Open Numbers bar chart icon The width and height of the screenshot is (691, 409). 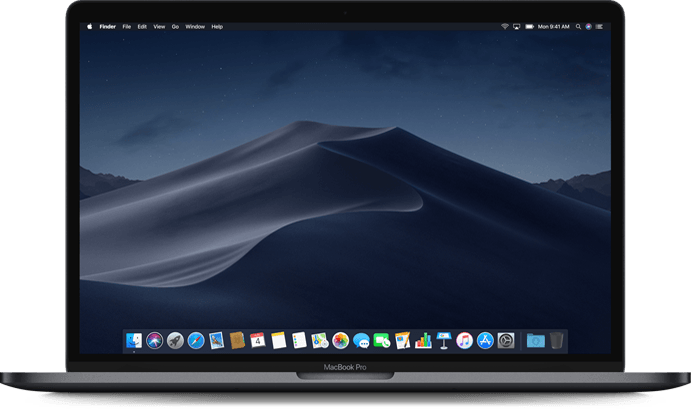[x=423, y=341]
